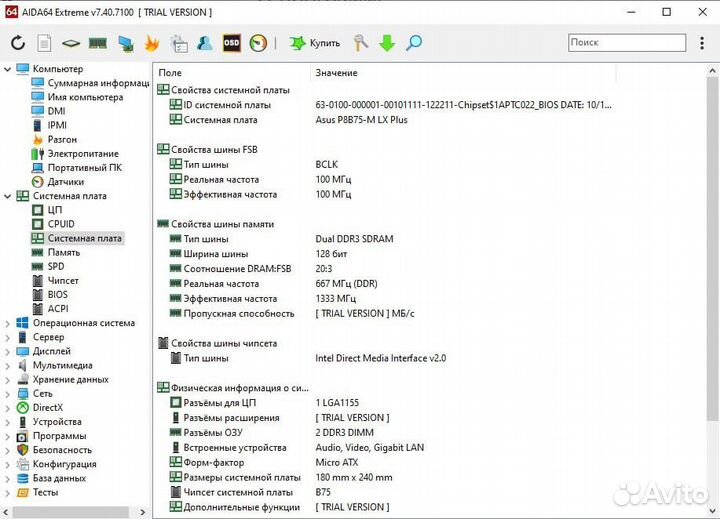The width and height of the screenshot is (720, 519).
Task: Click the keys (enter product key) icon
Action: tap(361, 43)
